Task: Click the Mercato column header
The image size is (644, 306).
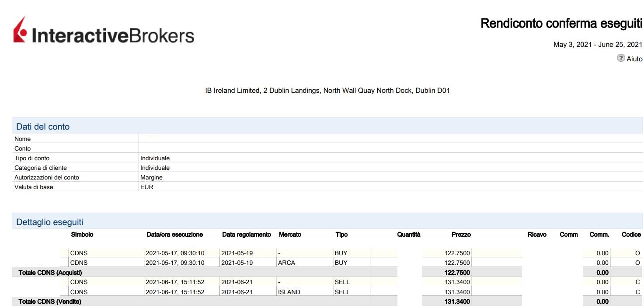Action: click(290, 235)
